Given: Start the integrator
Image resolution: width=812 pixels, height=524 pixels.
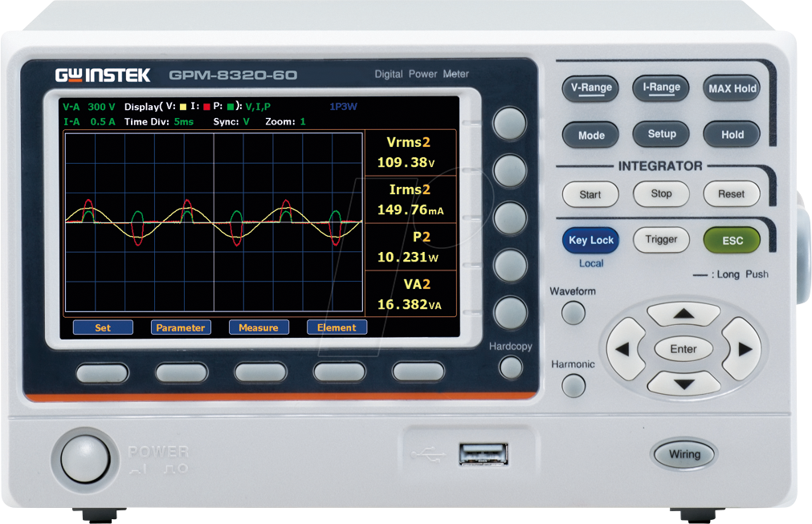Looking at the screenshot, I should pos(590,194).
